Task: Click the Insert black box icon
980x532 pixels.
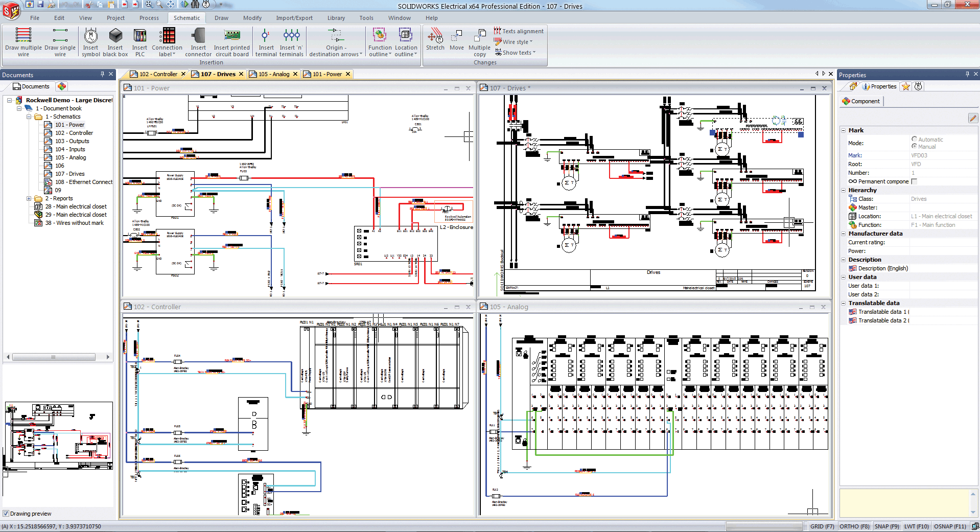Action: click(115, 41)
